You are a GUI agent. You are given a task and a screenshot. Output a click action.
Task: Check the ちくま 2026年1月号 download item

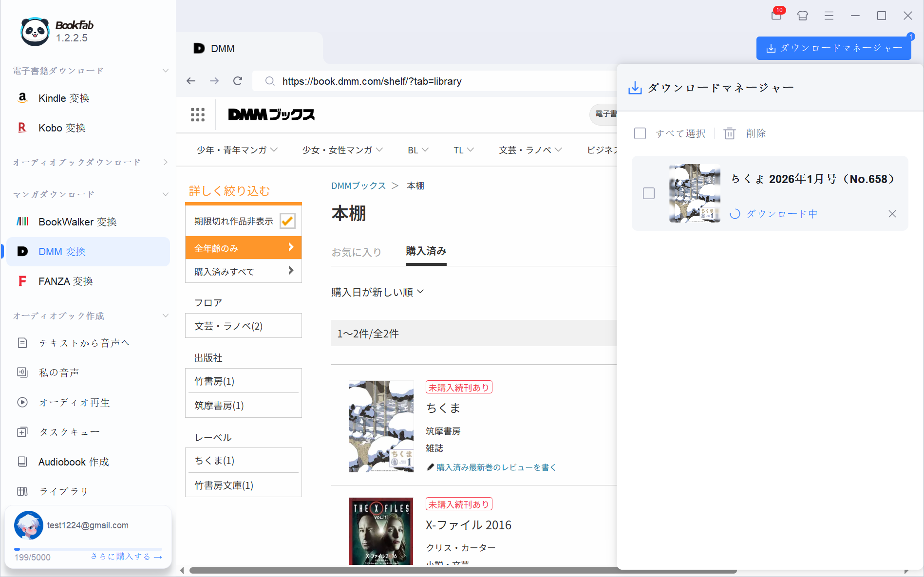pos(649,193)
